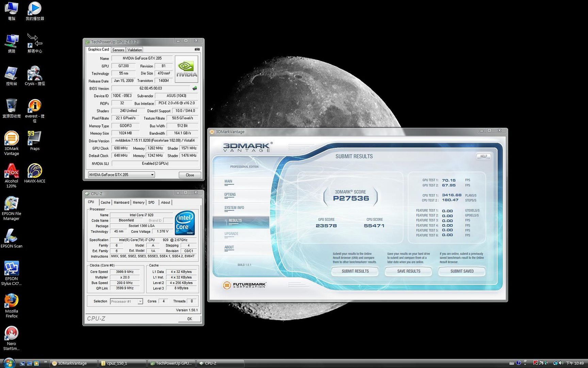588x368 pixels.
Task: Click the SUBMIT RESULTS button
Action: click(355, 271)
